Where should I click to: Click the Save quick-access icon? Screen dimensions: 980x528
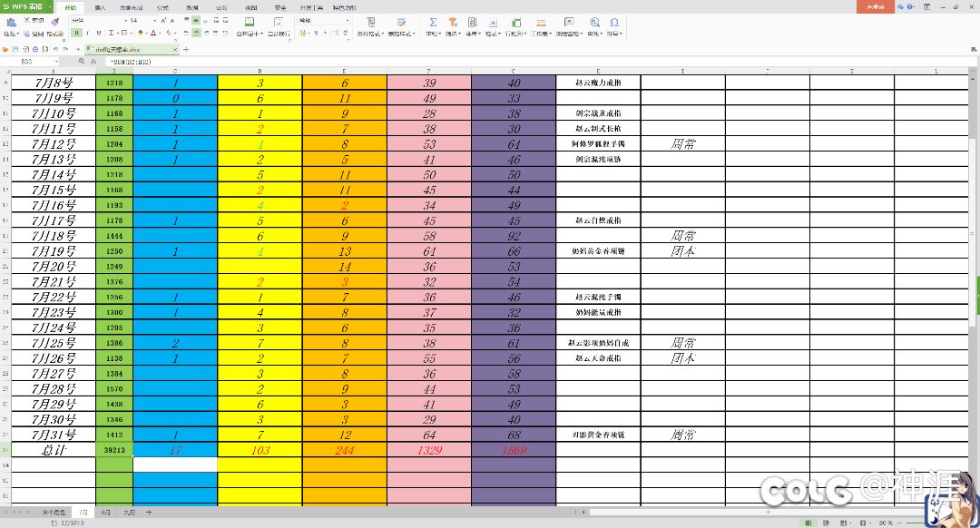(x=15, y=49)
